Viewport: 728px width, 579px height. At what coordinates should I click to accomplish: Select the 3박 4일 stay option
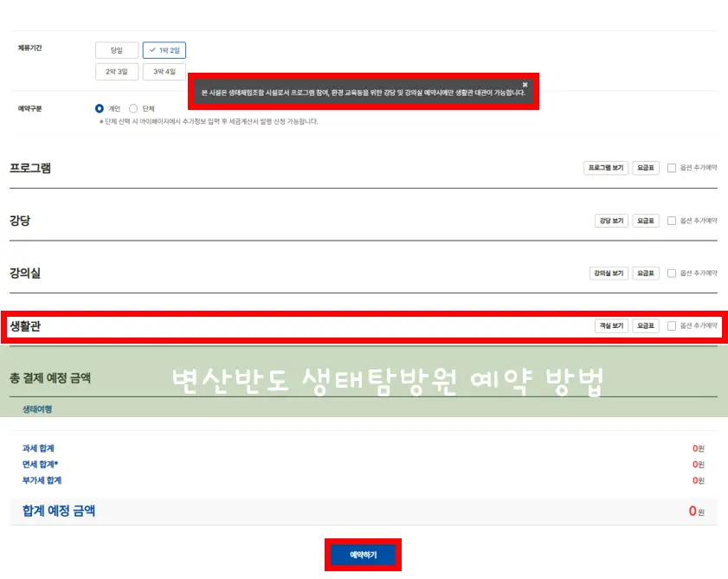(x=163, y=70)
